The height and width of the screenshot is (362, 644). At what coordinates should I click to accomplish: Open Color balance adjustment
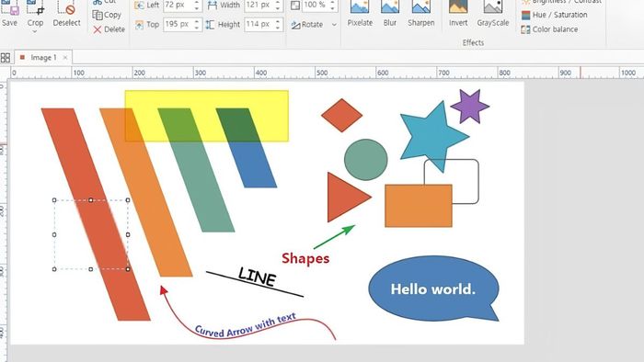549,29
